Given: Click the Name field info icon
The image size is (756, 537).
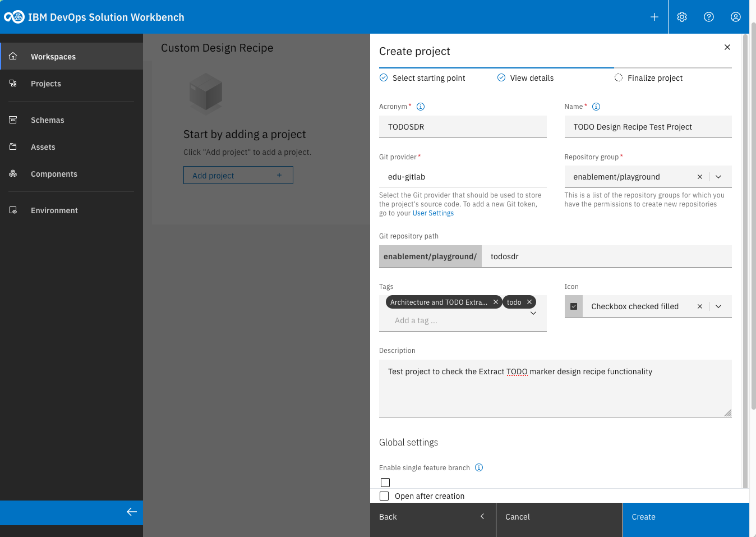Looking at the screenshot, I should [x=596, y=107].
